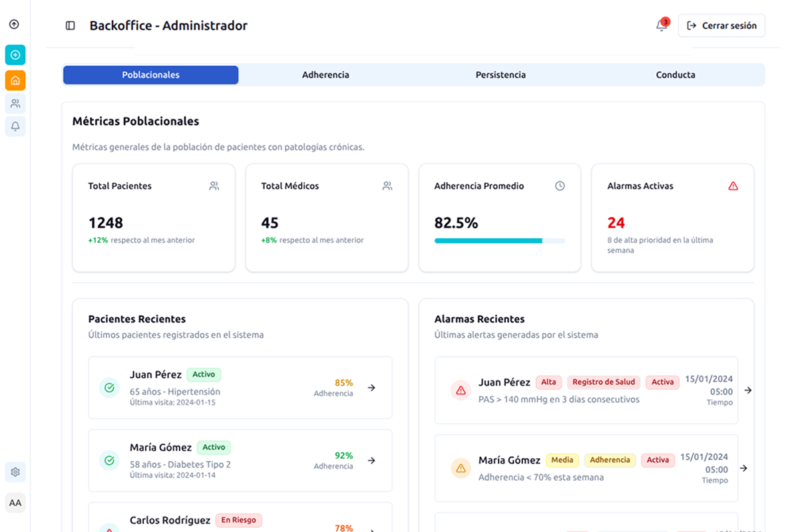Click the notification bell with badge
794x532 pixels.
pos(662,26)
